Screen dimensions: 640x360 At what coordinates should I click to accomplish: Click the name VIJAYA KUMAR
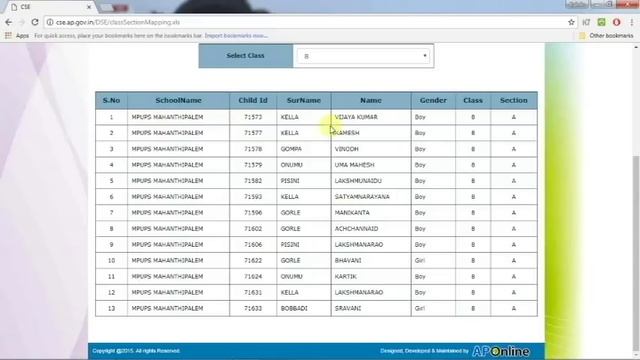356,117
